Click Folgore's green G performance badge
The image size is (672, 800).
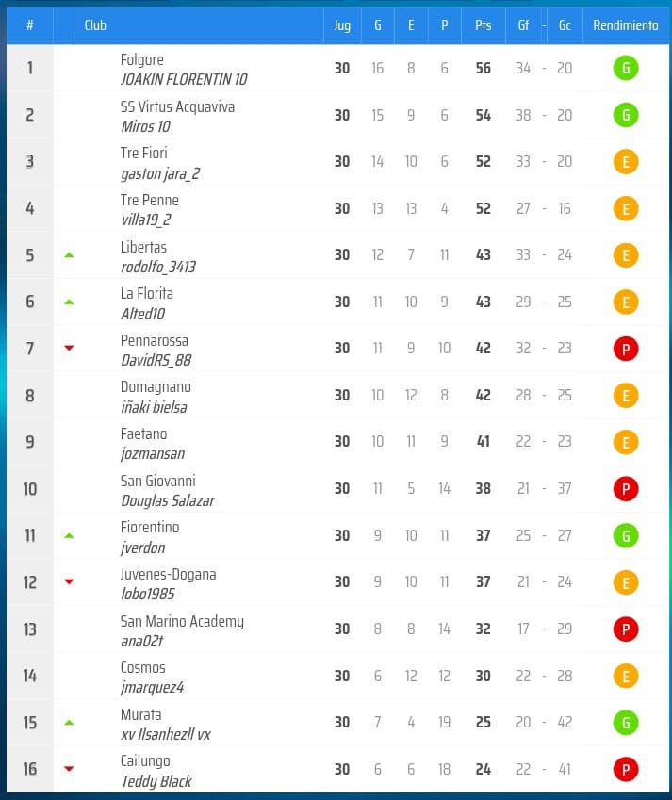tap(625, 68)
